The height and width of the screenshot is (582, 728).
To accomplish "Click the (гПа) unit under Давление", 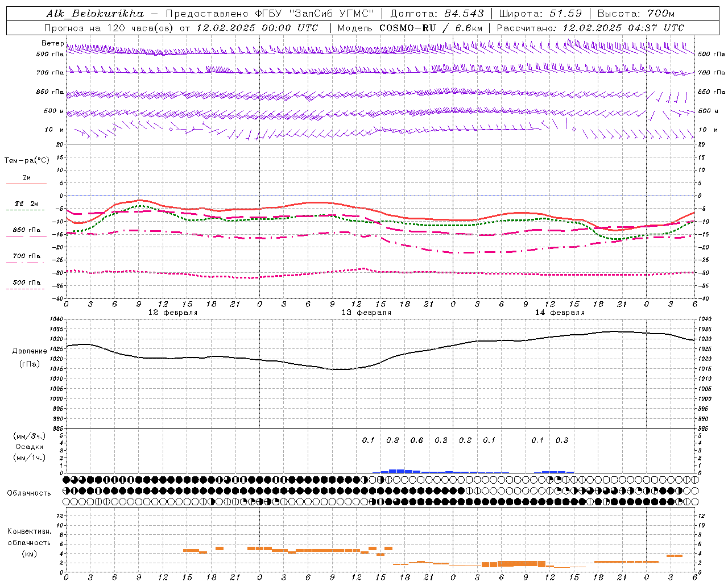I will 30,364.
